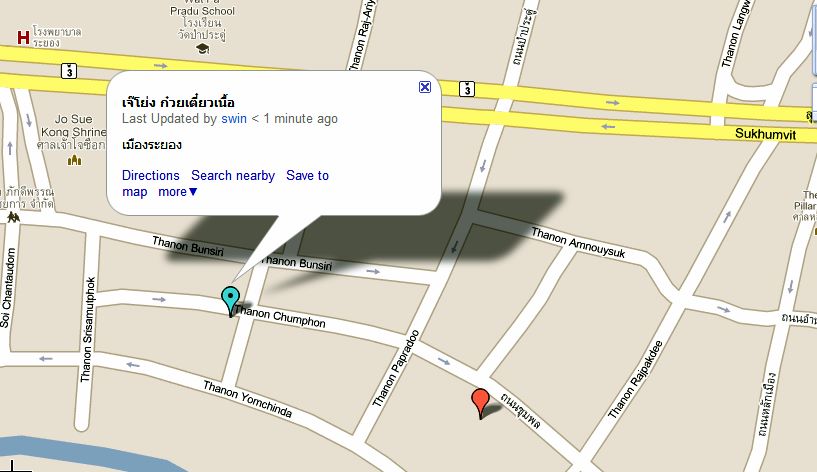Click the Sukhumvit road label

pos(765,134)
